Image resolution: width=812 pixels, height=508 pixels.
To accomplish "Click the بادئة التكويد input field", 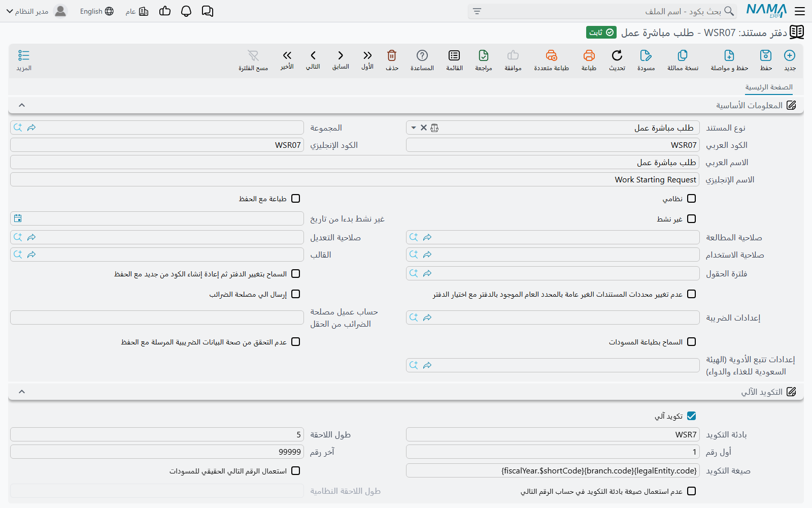I will point(553,434).
